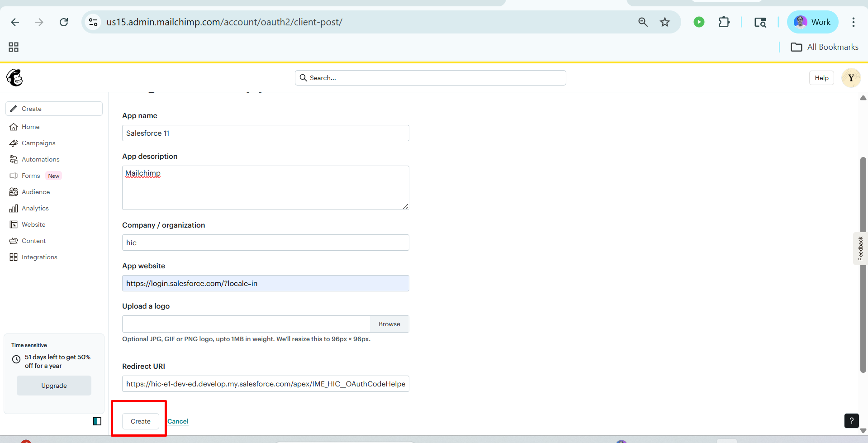
Task: Click the Create button to submit the app
Action: coord(141,421)
